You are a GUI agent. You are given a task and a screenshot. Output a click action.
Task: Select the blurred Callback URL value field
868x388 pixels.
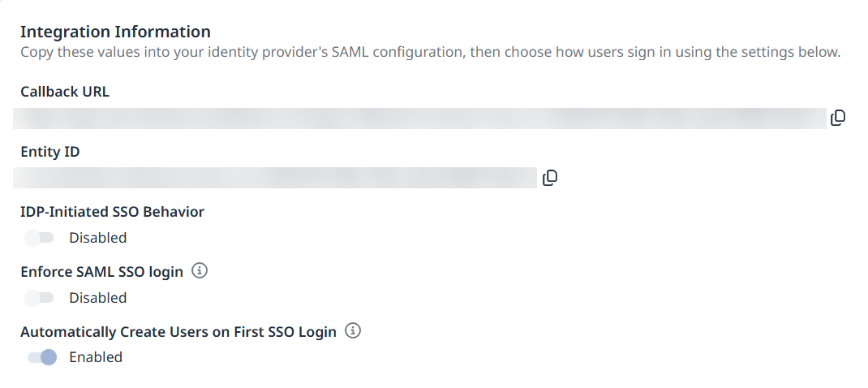pos(419,118)
